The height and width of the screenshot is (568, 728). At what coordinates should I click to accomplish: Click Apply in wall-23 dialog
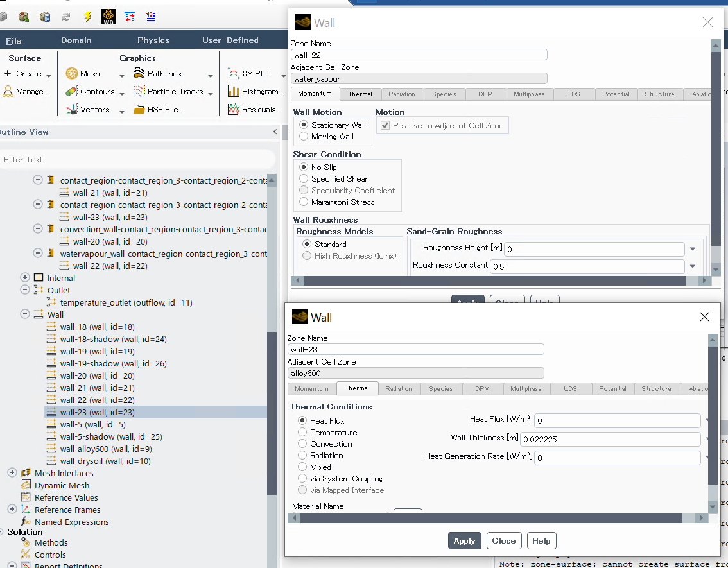point(464,540)
